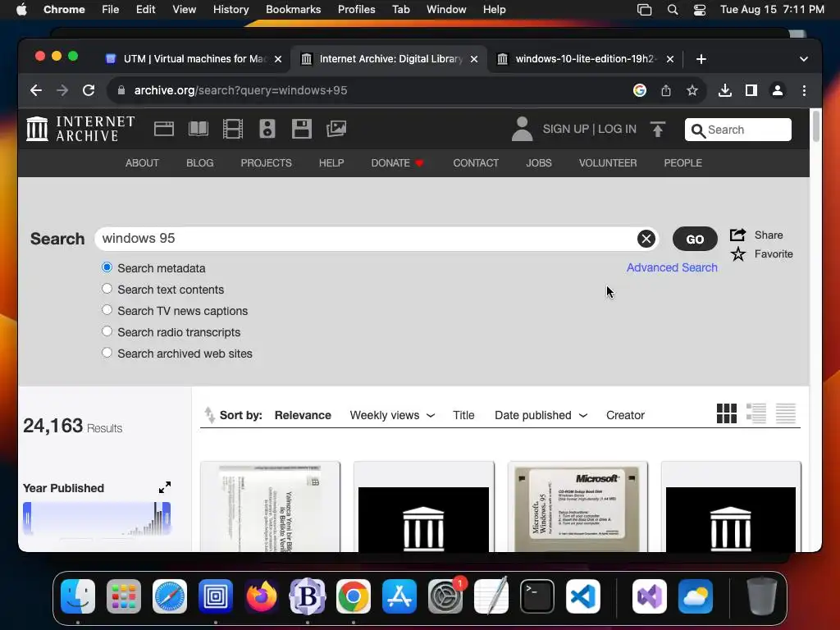This screenshot has width=840, height=630.
Task: Click the header Search box
Action: (x=737, y=130)
